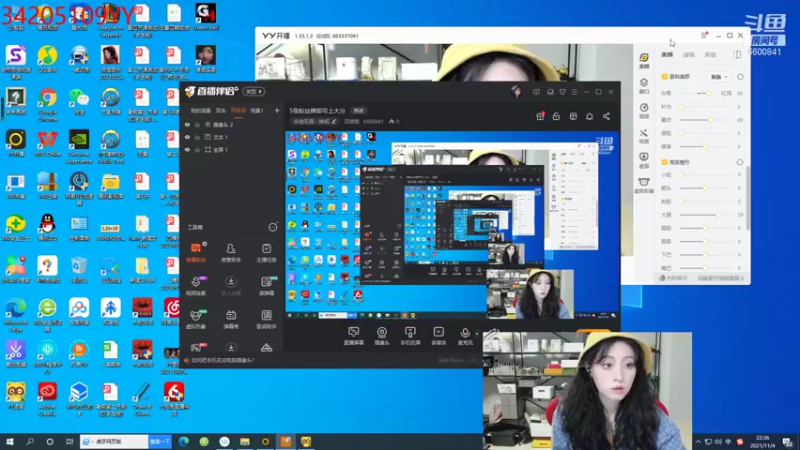Lock the 全屏 1 source layer
The width and height of the screenshot is (800, 450).
[x=197, y=150]
